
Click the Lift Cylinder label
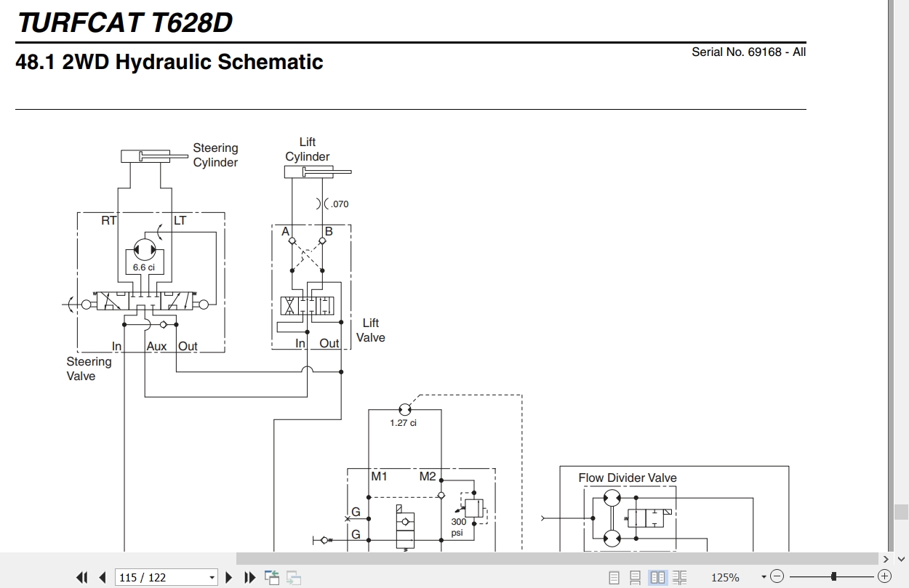(x=308, y=150)
